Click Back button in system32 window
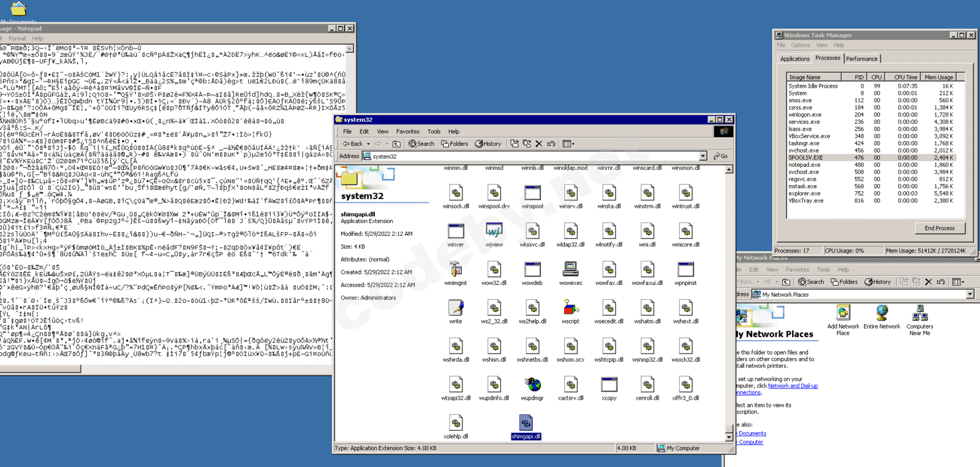Screen dimensions: 980x467 click(353, 144)
